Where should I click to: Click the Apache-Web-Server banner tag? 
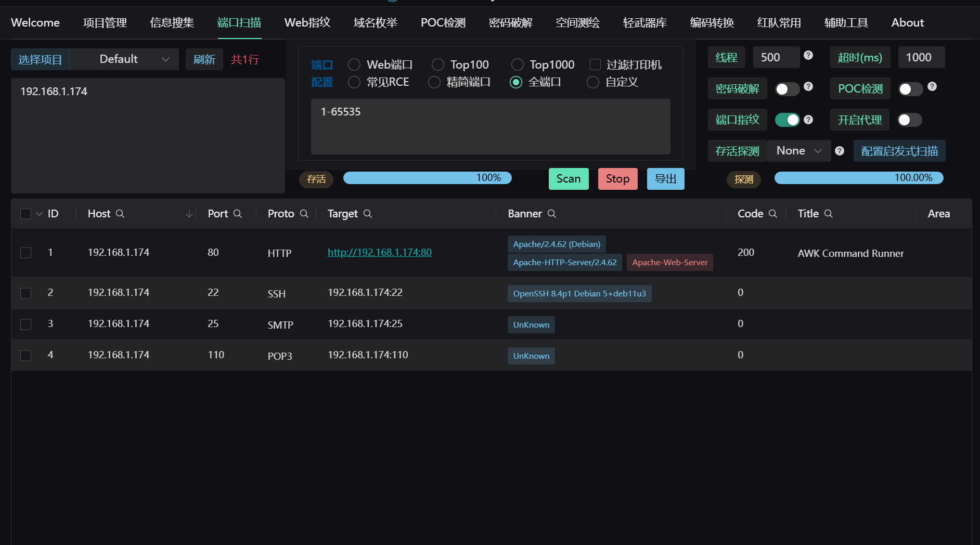670,263
